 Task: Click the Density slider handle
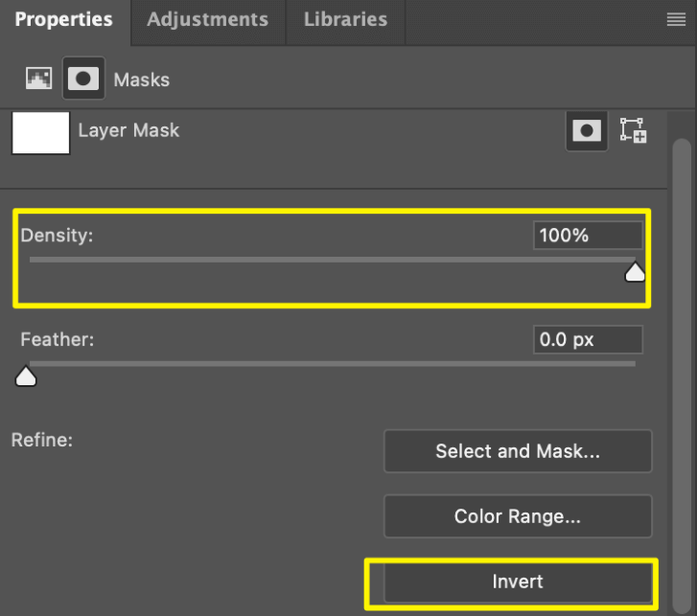635,272
